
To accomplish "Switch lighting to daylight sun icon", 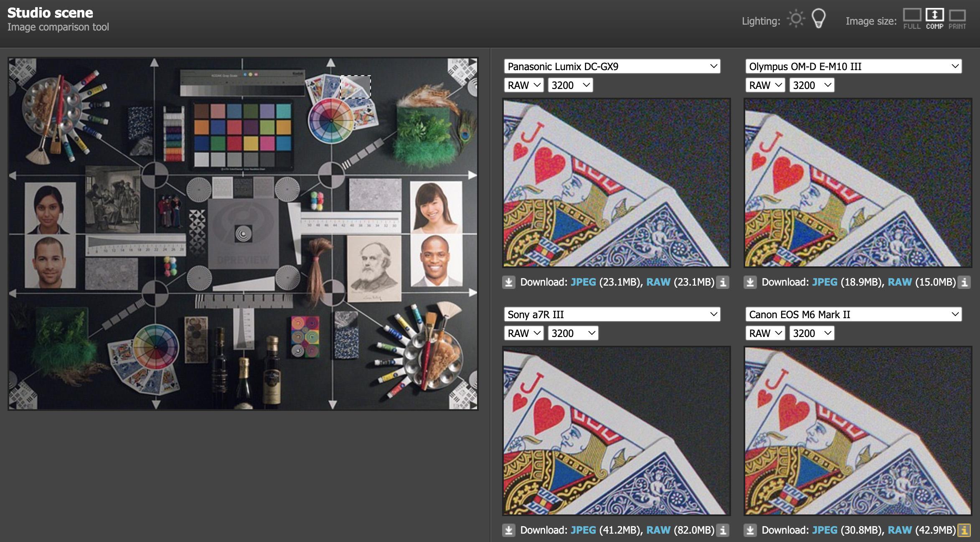I will point(796,19).
